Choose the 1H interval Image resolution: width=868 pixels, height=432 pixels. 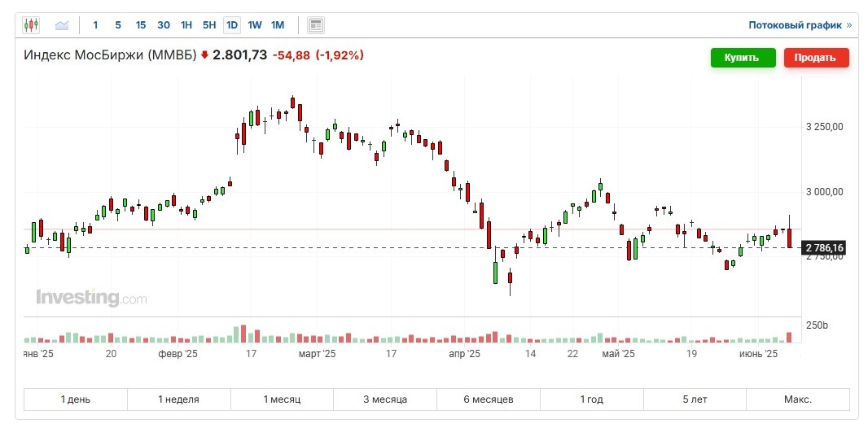186,25
